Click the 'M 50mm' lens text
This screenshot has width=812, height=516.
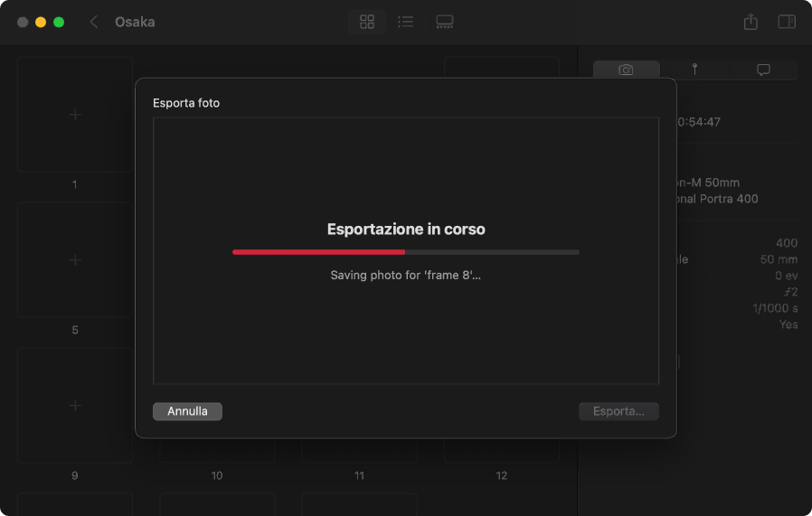tap(715, 183)
